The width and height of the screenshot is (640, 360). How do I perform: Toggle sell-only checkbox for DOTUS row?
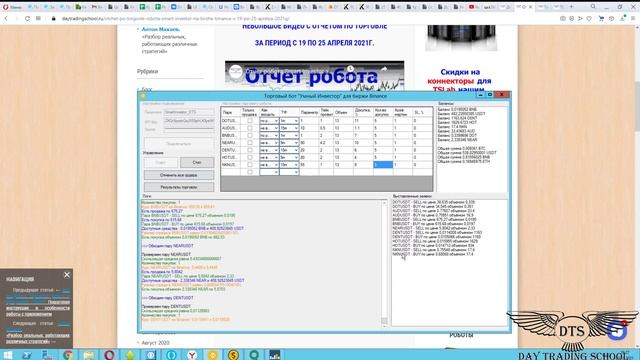click(x=250, y=121)
